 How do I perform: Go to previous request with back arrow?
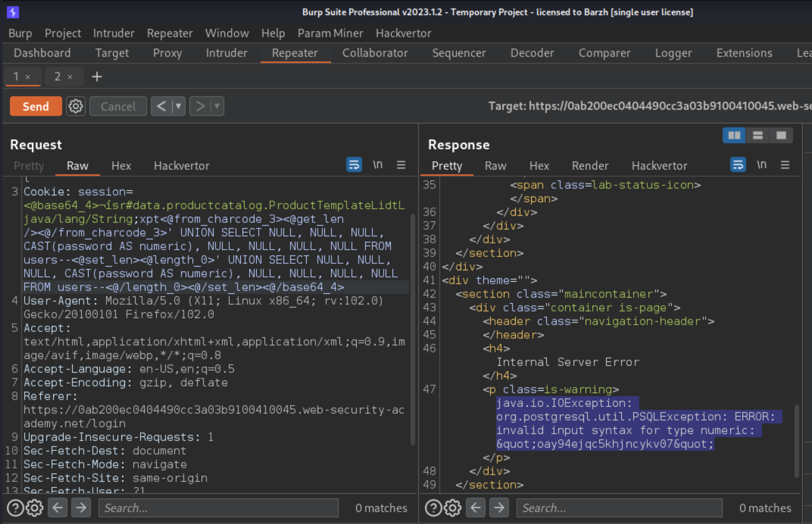(162, 106)
